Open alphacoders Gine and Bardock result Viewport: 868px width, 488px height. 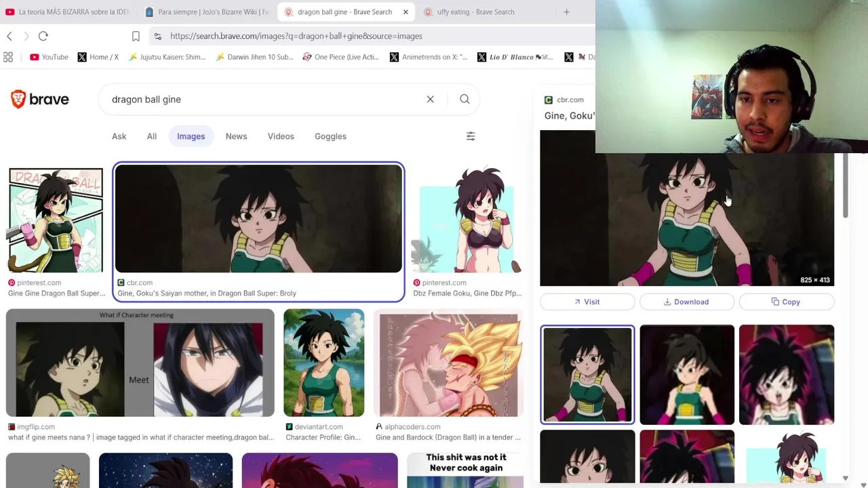click(449, 363)
